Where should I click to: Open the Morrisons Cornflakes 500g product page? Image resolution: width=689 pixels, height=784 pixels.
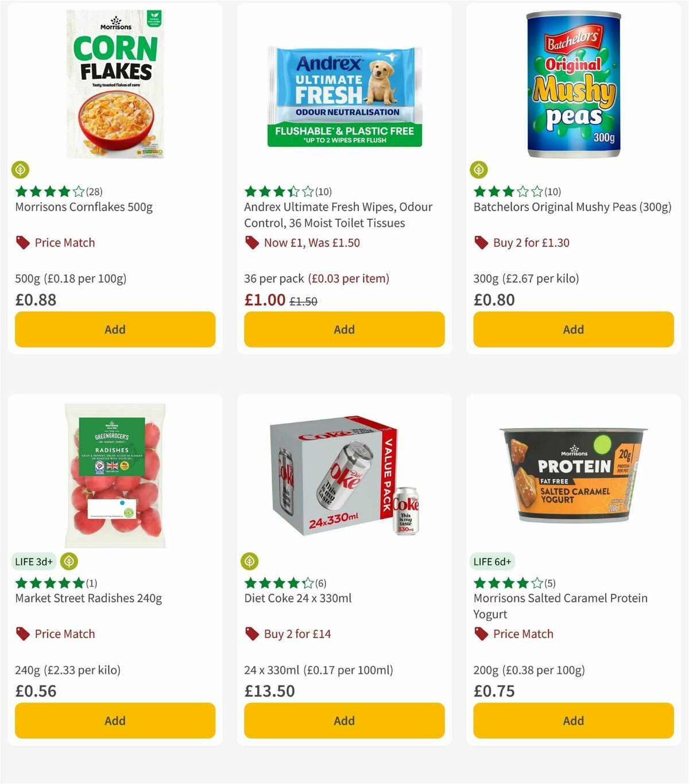click(84, 207)
